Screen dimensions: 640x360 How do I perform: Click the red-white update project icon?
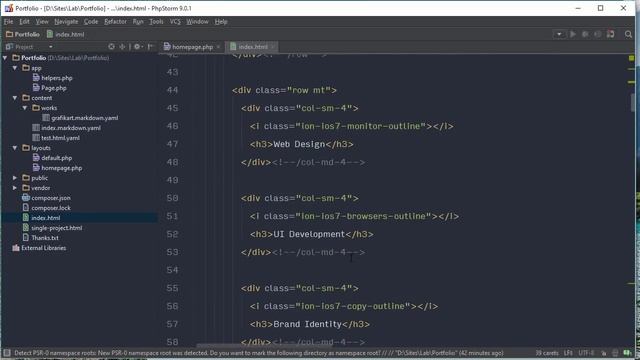(611, 34)
